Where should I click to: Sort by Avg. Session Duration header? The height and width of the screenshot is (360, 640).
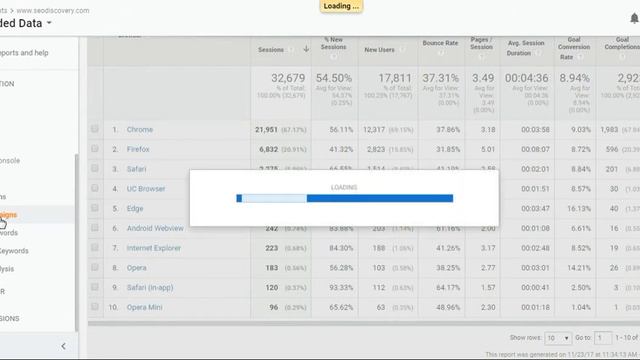(x=526, y=48)
